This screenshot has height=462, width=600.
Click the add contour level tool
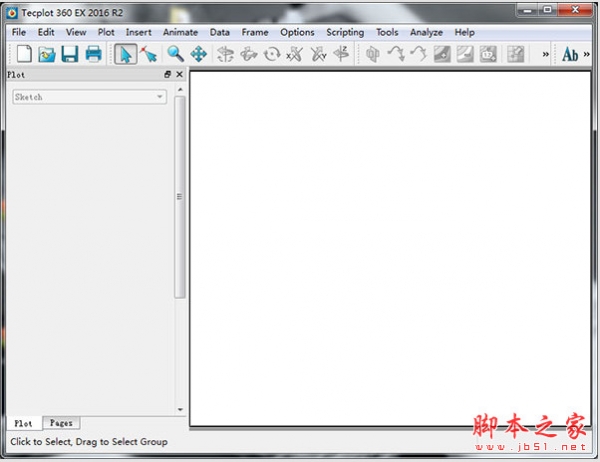(x=442, y=54)
